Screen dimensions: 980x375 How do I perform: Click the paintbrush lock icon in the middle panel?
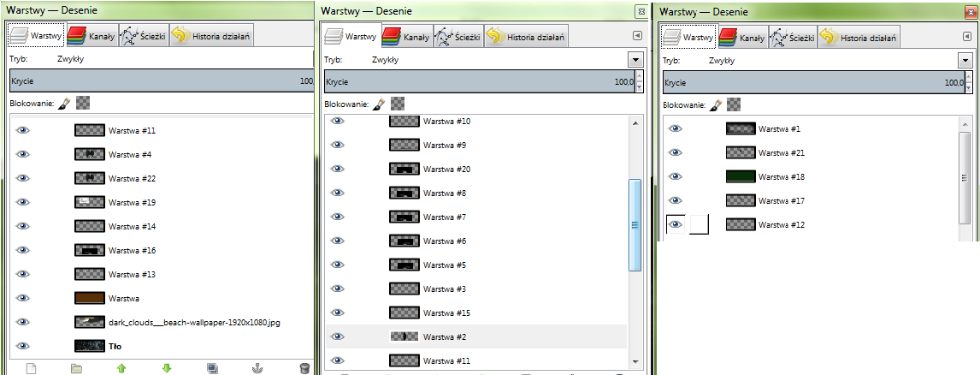click(x=380, y=104)
